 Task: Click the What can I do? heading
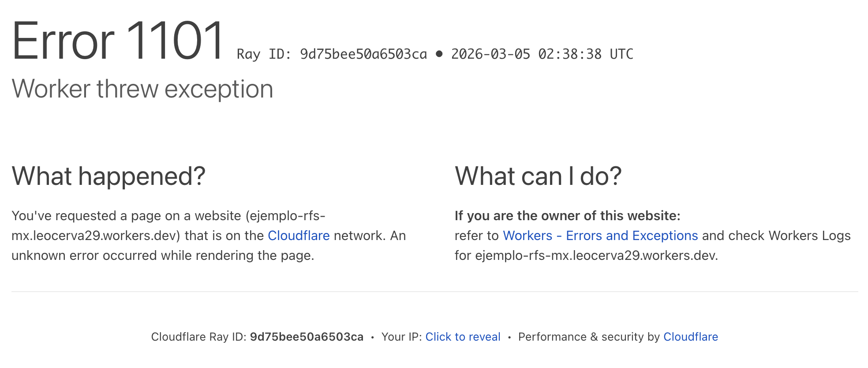(538, 176)
